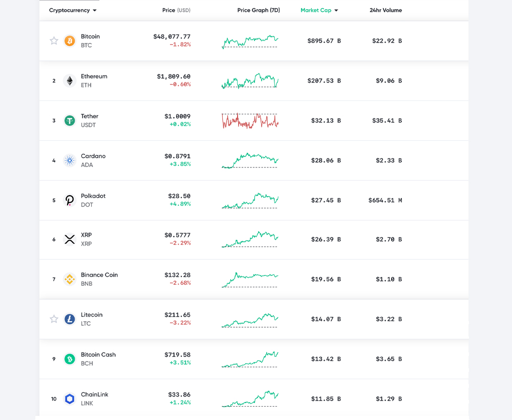Click Cardano +3.85% change
The image size is (512, 420).
(180, 164)
